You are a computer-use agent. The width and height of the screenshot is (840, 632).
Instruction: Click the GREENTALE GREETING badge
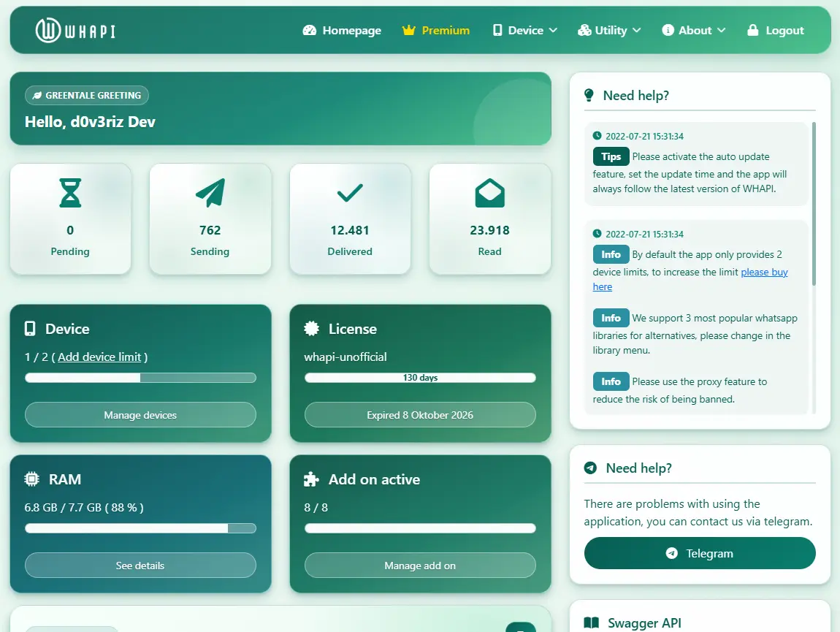pos(87,96)
